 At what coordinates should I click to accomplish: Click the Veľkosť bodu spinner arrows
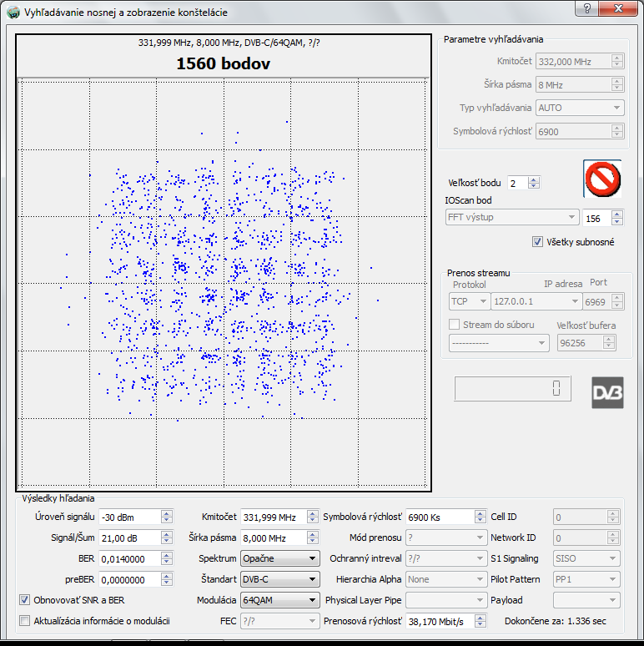tap(534, 183)
